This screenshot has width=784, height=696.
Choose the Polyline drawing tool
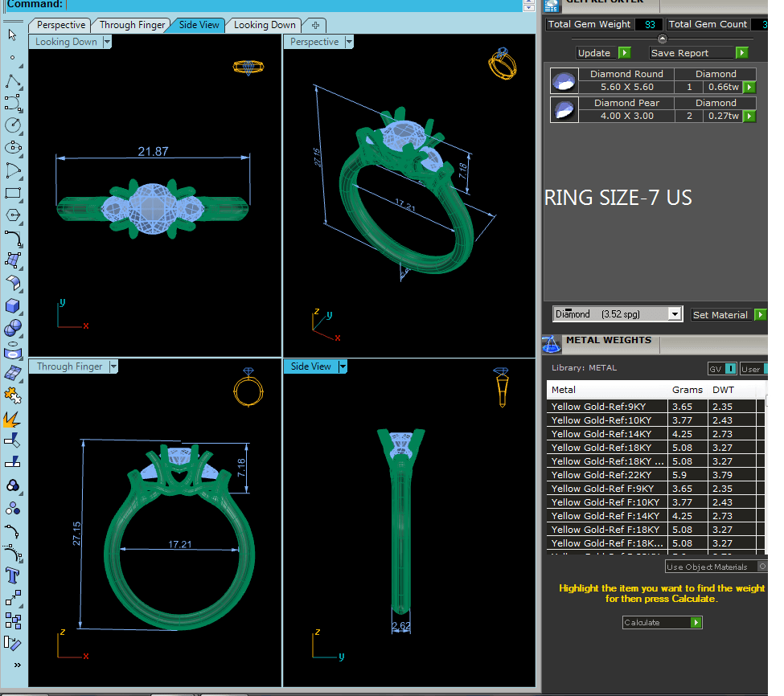pyautogui.click(x=12, y=80)
